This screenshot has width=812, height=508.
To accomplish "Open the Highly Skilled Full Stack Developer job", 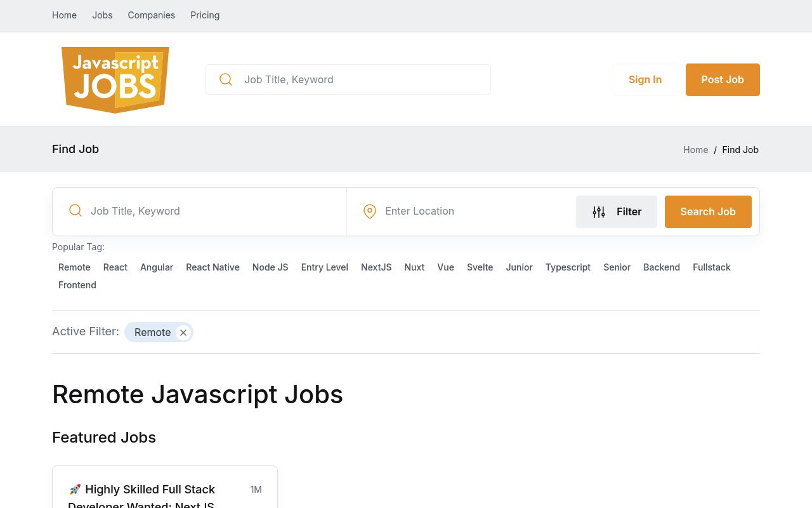I will (x=141, y=497).
